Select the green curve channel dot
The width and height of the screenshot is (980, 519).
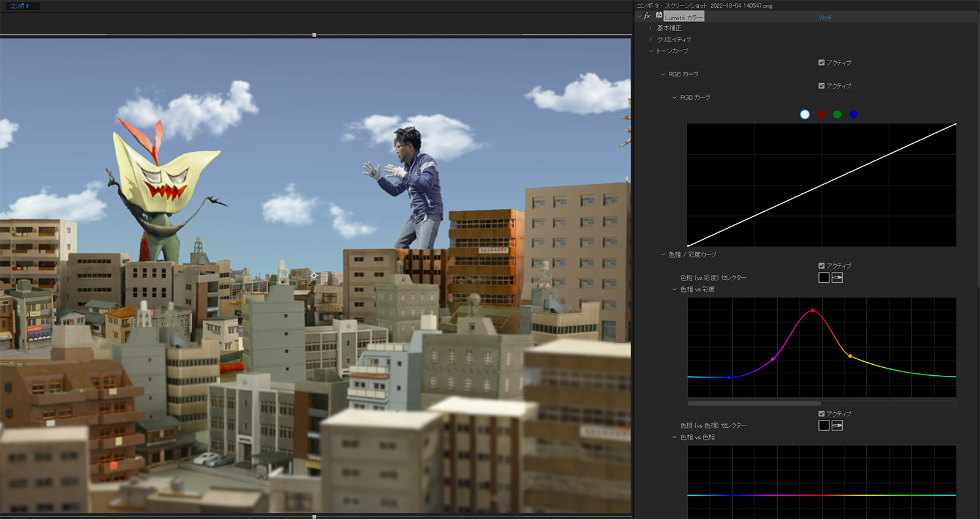(837, 114)
